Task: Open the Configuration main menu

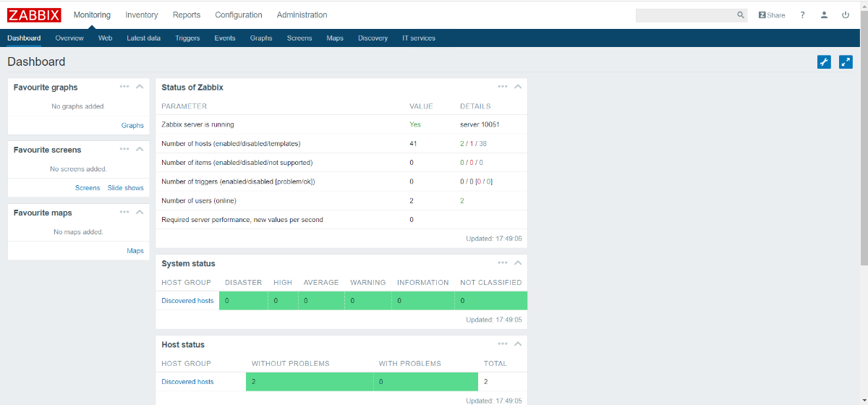Action: [239, 15]
